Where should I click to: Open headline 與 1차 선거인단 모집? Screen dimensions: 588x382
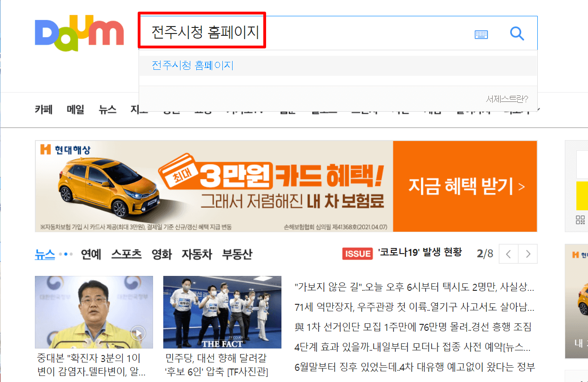[413, 327]
